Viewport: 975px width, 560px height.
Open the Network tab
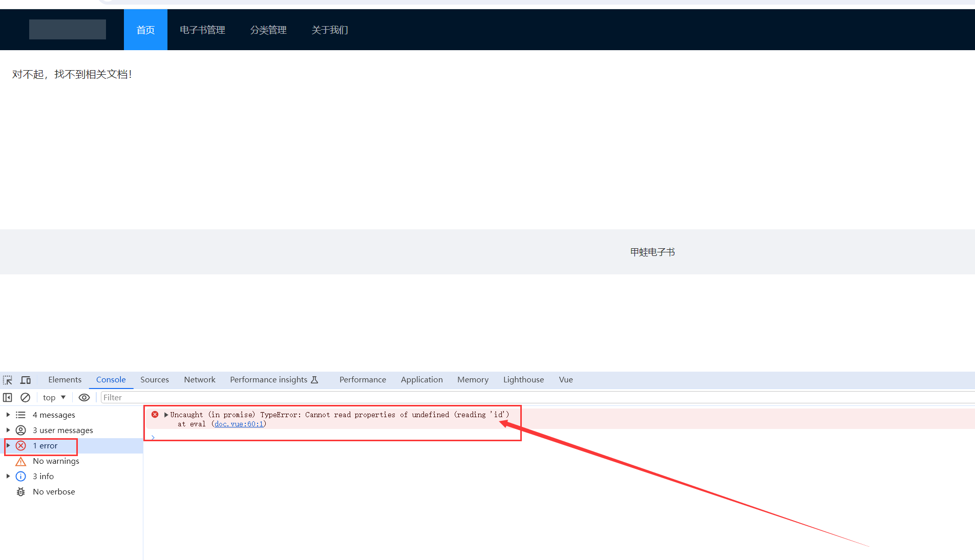pyautogui.click(x=200, y=380)
